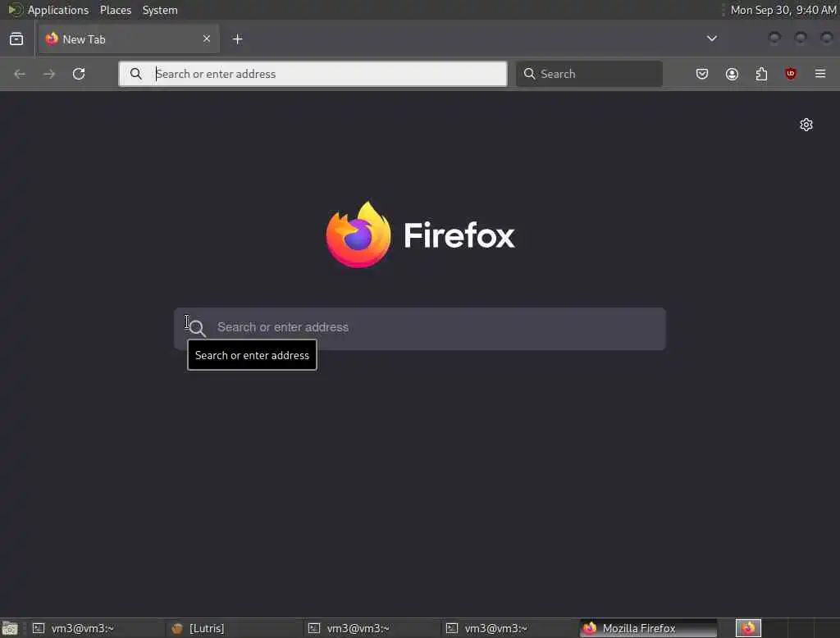Open the Firefox account icon
840x638 pixels.
(732, 73)
